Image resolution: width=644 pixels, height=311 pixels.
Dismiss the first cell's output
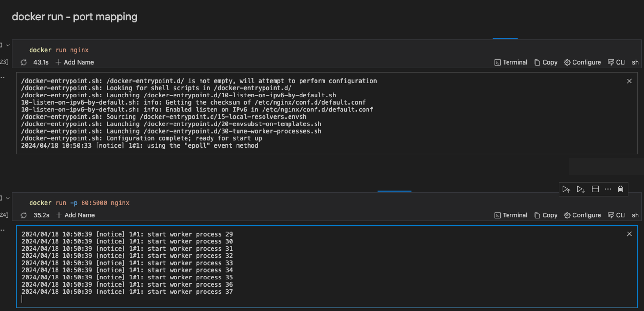pos(629,81)
